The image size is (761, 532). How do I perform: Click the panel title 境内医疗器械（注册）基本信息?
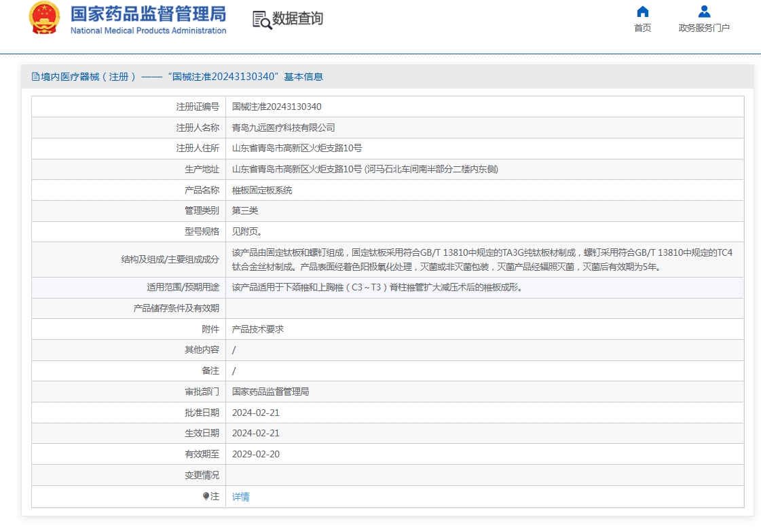tap(182, 77)
